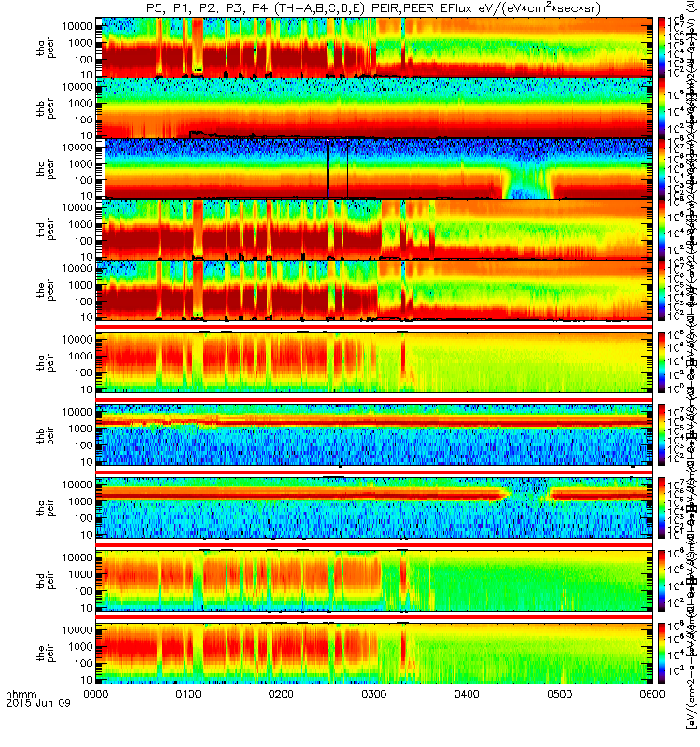Click the color bar beside thd peer panel
The image size is (700, 747).
[x=662, y=229]
